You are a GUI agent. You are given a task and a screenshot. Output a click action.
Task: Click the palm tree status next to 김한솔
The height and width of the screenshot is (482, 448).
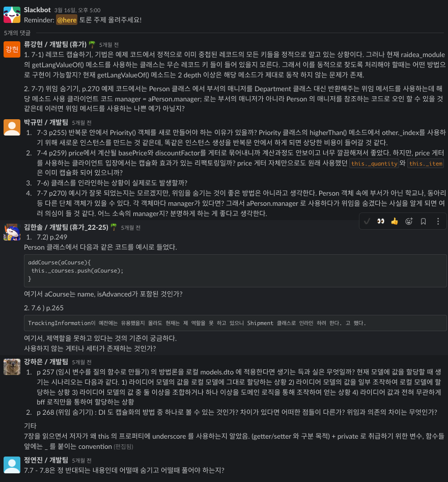click(114, 227)
